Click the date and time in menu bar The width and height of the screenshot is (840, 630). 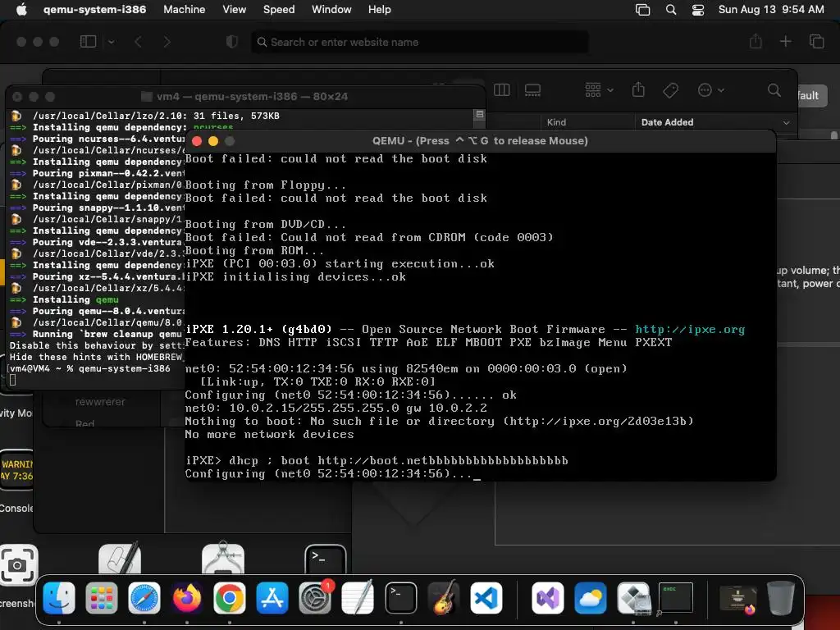(x=771, y=10)
